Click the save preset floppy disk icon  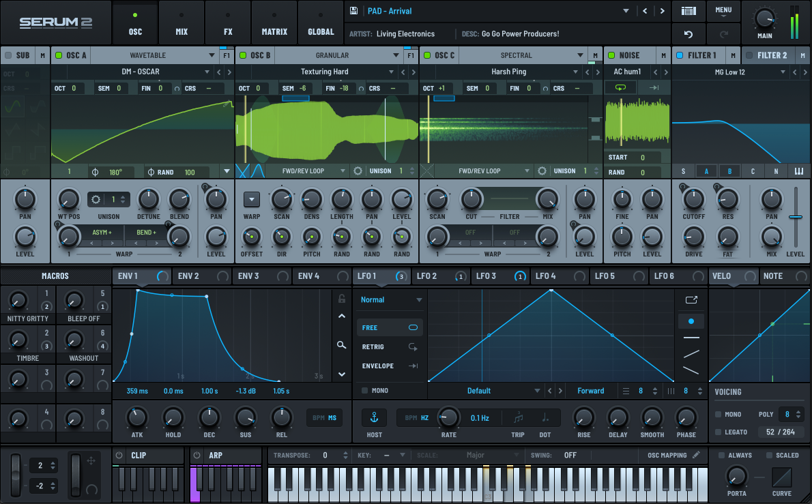[x=353, y=11]
